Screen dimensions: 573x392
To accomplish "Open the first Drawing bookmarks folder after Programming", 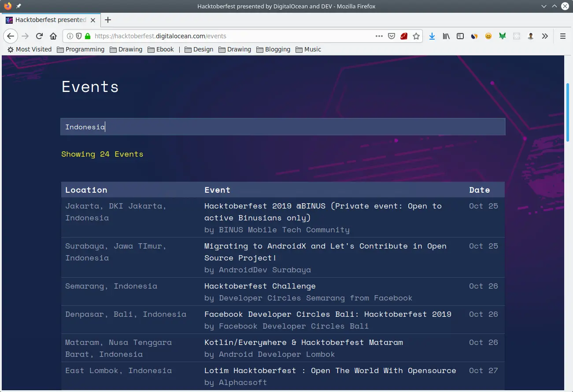I will [x=126, y=49].
